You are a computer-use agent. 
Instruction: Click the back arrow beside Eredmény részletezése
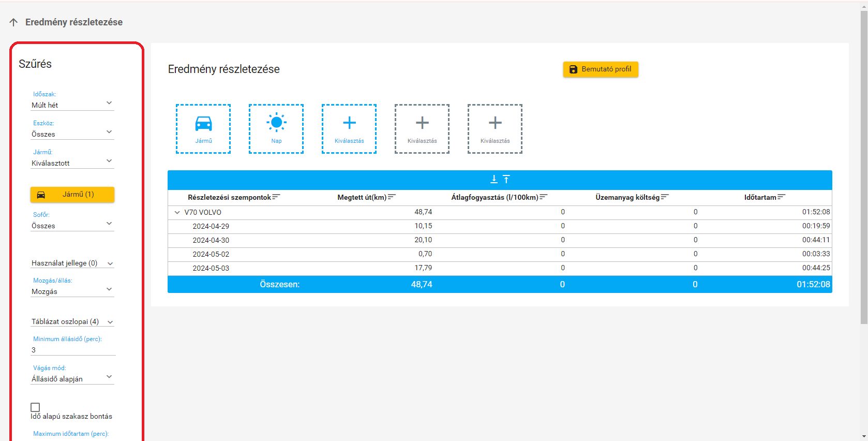point(13,22)
